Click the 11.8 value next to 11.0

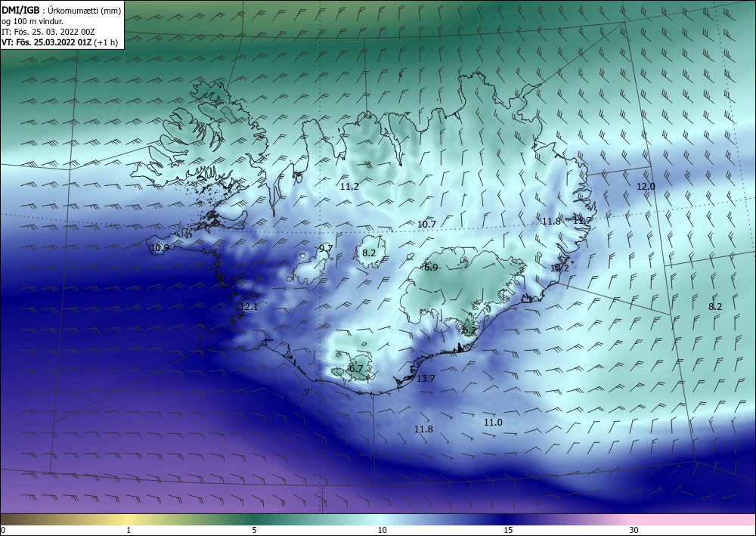pos(423,429)
